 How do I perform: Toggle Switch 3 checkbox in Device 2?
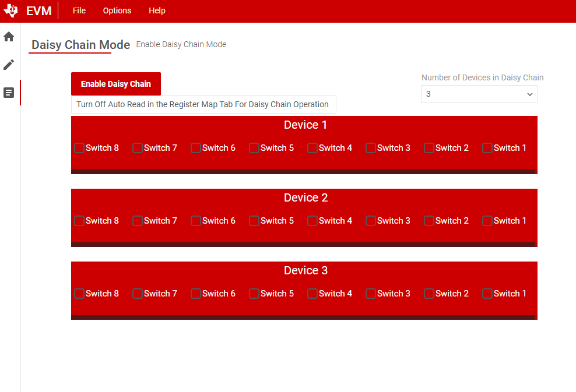(371, 221)
